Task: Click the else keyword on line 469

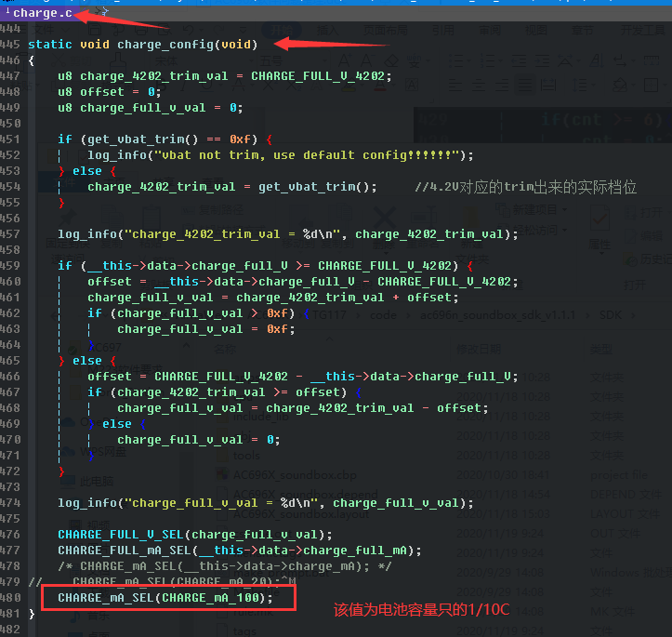Action: [116, 424]
